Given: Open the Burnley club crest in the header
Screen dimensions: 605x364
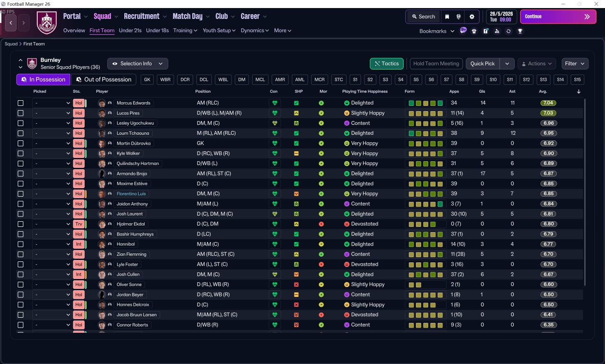Looking at the screenshot, I should pos(46,23).
